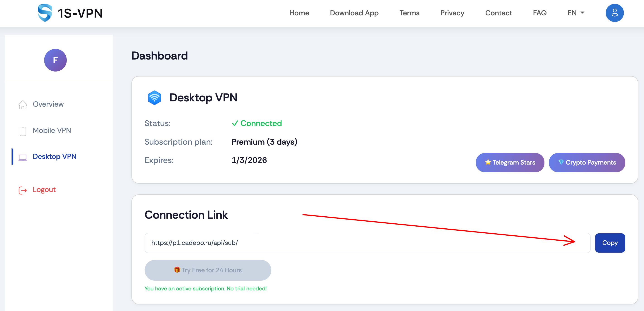Click the 1S-VPN shield logo
The image size is (644, 311).
[45, 13]
